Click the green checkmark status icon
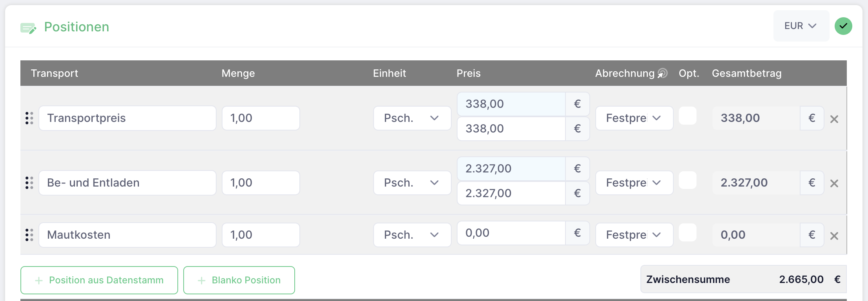Screen dimensions: 868x301 (x=843, y=26)
